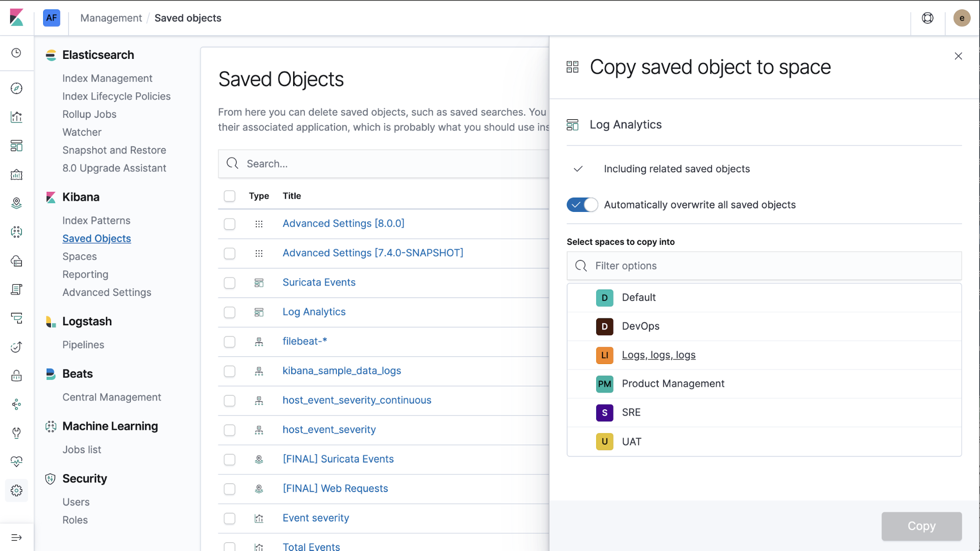Image resolution: width=980 pixels, height=551 pixels.
Task: Open Dev Tools wrench icon in sidebar
Action: 17,433
